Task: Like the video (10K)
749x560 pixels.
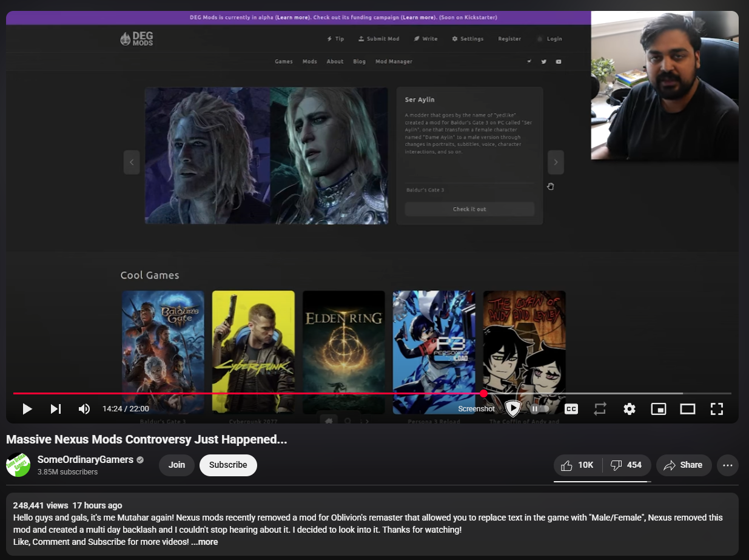Action: click(x=577, y=465)
